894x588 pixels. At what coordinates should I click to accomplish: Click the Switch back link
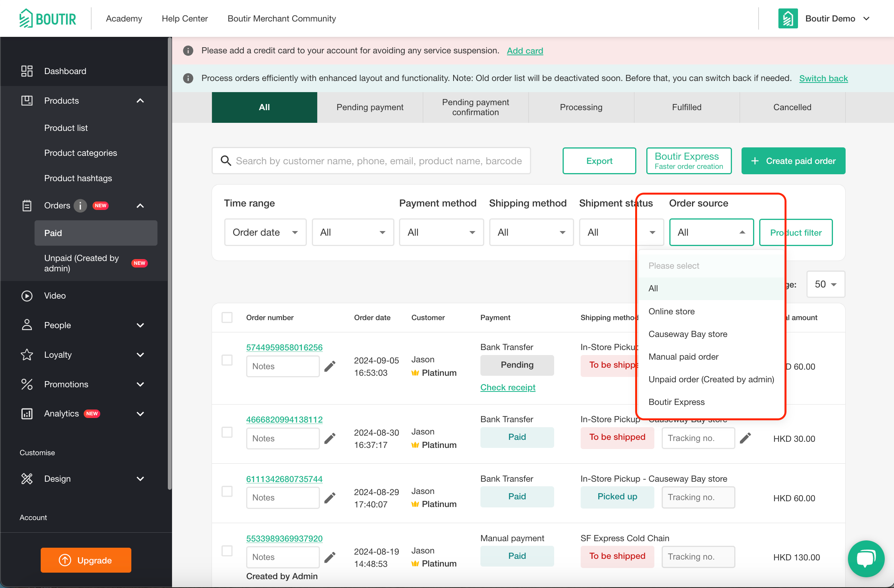[823, 78]
